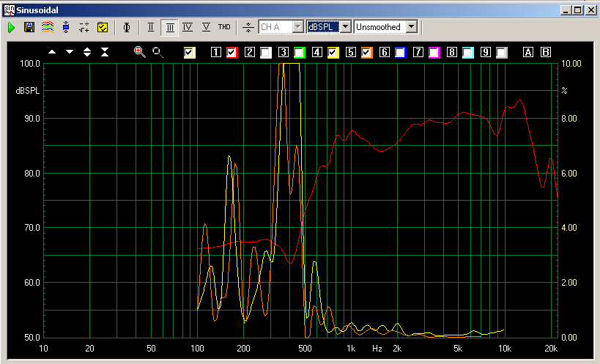Toggle the yellow overlay 4 checkbox
This screenshot has width=600, height=364.
point(333,52)
